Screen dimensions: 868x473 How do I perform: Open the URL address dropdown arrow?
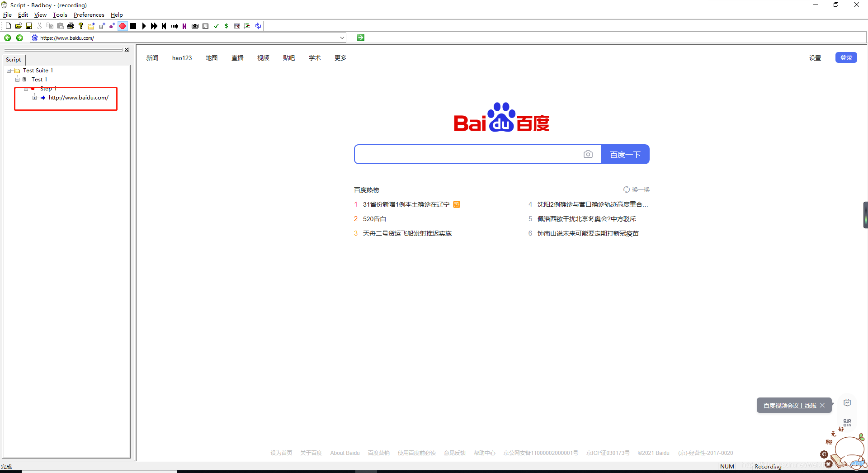(342, 38)
